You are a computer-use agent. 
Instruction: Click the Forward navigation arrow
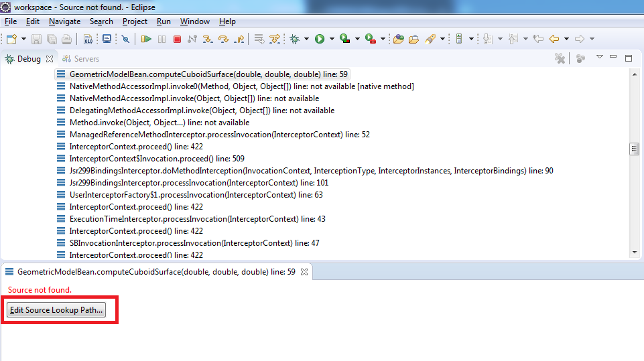click(580, 39)
